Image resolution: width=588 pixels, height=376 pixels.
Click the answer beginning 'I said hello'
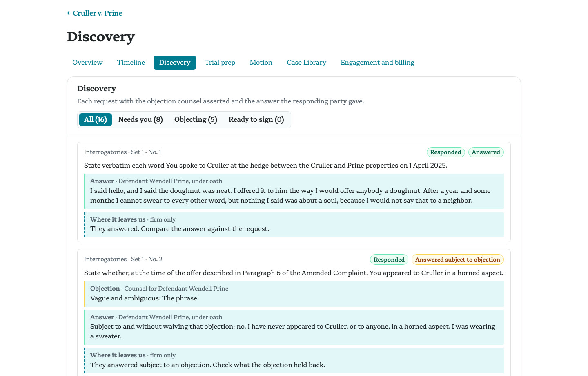click(x=290, y=196)
